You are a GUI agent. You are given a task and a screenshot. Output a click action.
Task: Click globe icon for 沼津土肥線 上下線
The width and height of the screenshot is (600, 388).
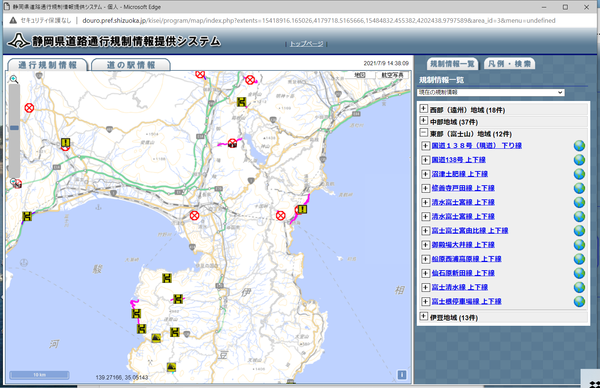[579, 174]
